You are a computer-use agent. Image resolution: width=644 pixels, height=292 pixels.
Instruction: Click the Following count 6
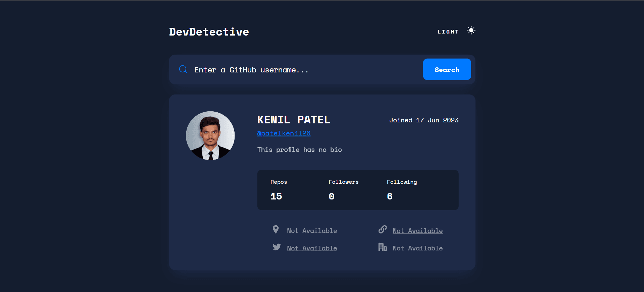click(x=390, y=196)
